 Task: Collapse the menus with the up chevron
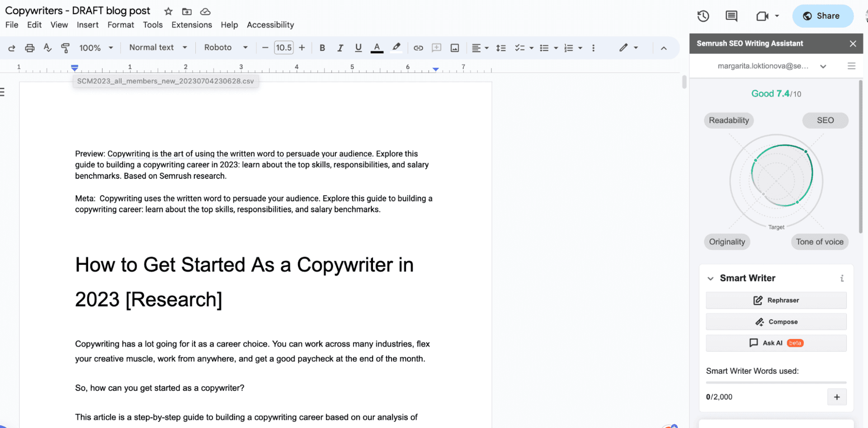point(664,48)
